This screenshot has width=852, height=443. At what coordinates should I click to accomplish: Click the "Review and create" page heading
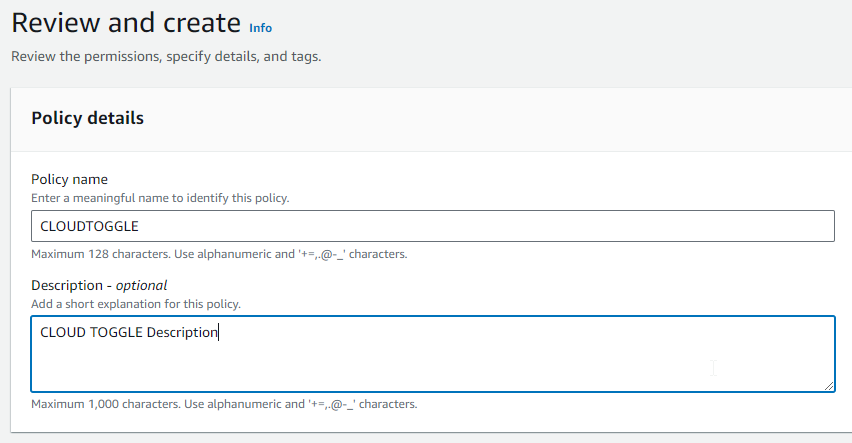(126, 23)
